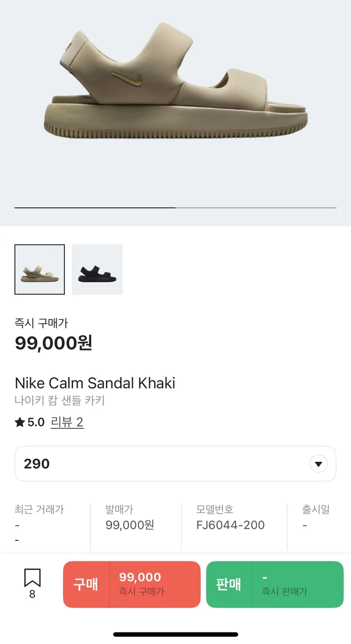This screenshot has height=644, width=351.
Task: Tap the 99,000원 instant buy price
Action: click(x=54, y=343)
